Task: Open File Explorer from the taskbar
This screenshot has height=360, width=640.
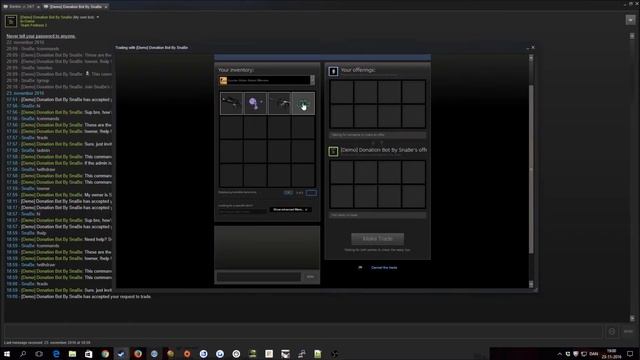Action: click(x=72, y=354)
